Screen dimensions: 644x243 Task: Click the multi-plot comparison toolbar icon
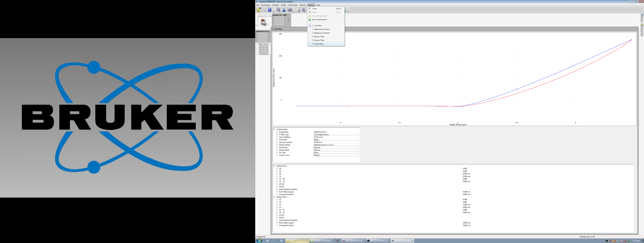290,10
